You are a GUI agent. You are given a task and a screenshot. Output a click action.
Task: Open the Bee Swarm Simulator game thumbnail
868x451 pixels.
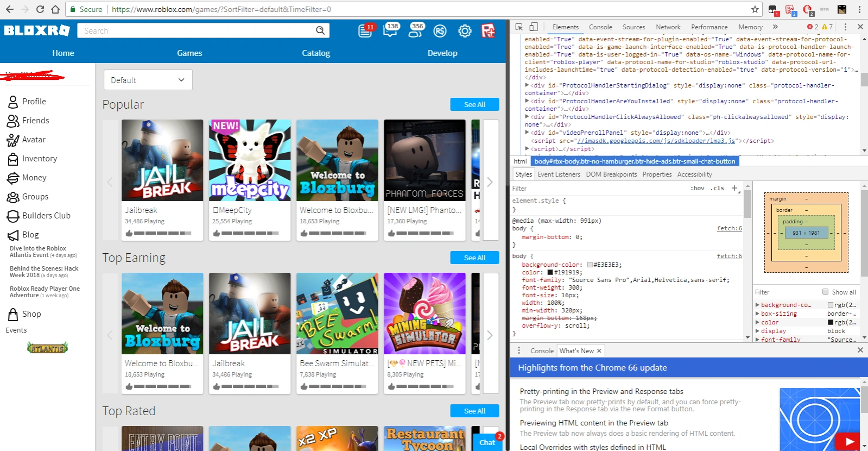[x=337, y=314]
